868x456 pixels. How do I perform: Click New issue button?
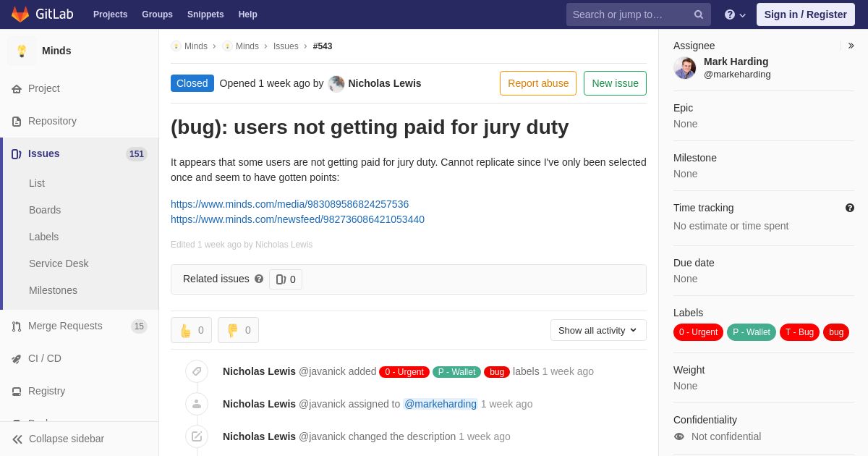point(615,83)
